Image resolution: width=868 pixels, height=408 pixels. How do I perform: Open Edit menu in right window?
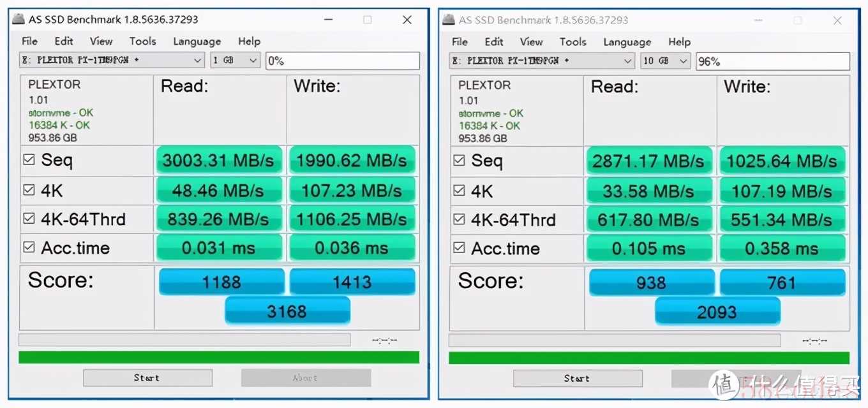tap(494, 42)
